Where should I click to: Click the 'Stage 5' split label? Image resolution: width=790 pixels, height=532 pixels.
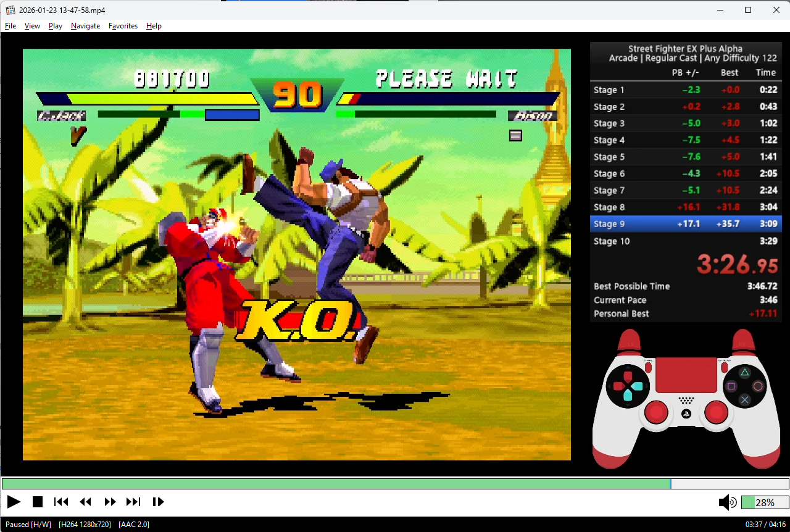(609, 157)
